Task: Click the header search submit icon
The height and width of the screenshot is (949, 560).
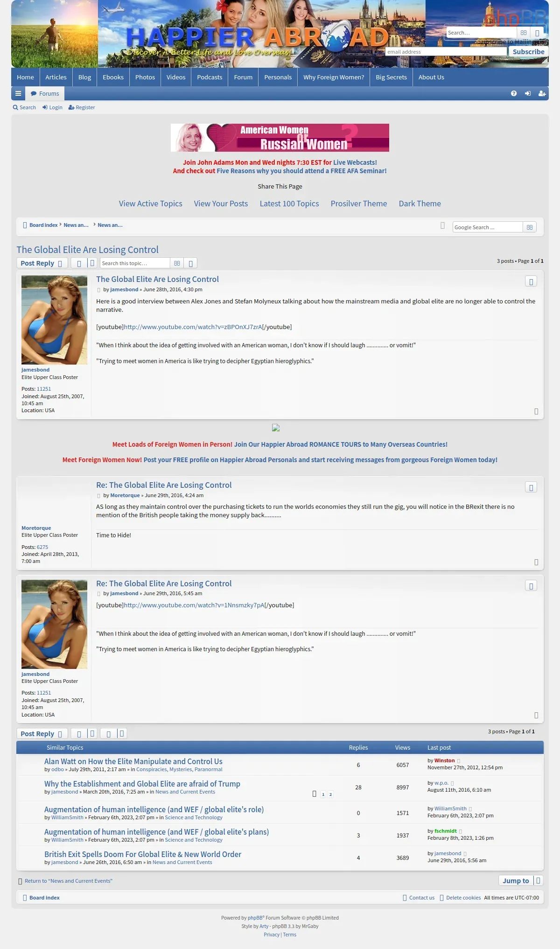Action: point(524,33)
